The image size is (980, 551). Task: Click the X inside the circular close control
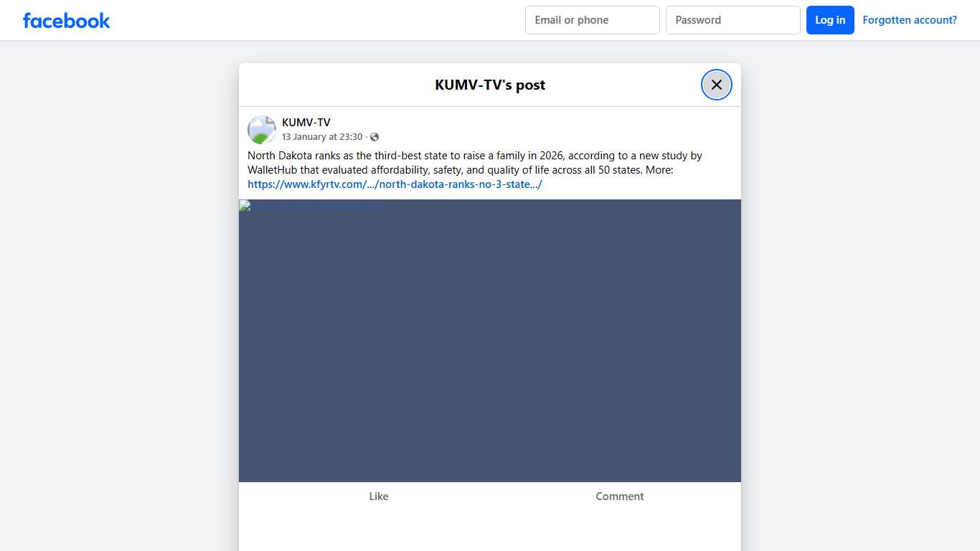[x=716, y=85]
